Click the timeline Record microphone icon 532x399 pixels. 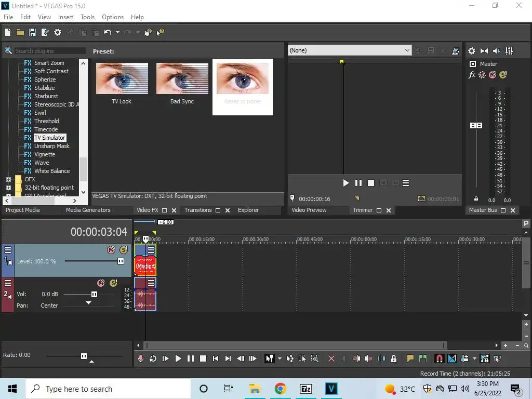140,358
